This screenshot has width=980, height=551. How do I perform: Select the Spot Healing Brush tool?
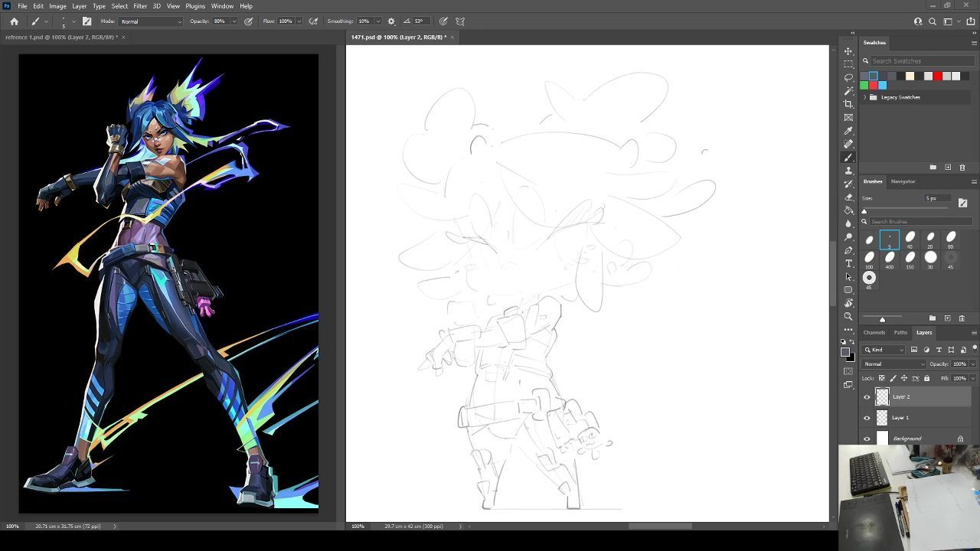coord(848,144)
